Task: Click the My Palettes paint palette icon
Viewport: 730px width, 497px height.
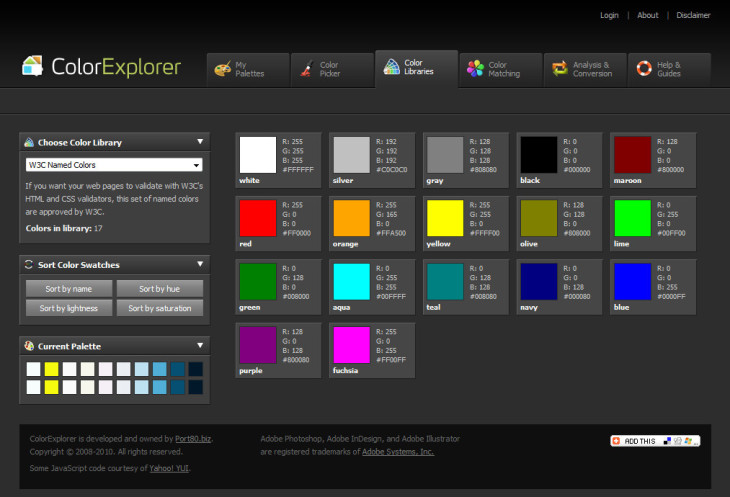Action: 222,69
